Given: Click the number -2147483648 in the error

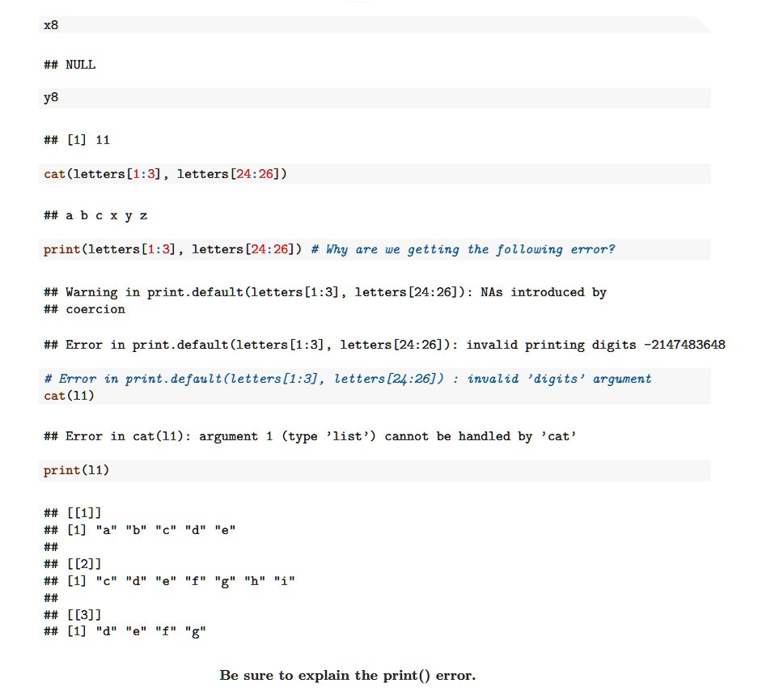Looking at the screenshot, I should 684,345.
